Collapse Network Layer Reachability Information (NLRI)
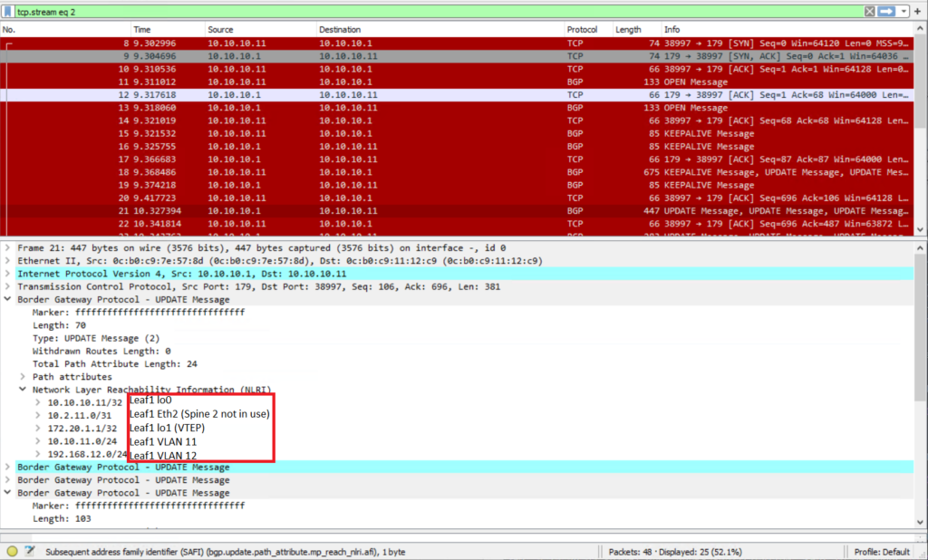 point(22,389)
